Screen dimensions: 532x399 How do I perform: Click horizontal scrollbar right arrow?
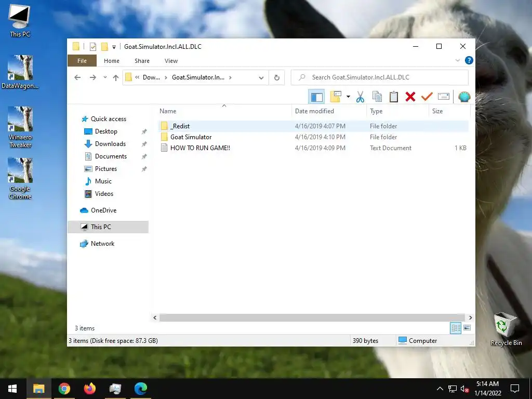[x=470, y=317]
